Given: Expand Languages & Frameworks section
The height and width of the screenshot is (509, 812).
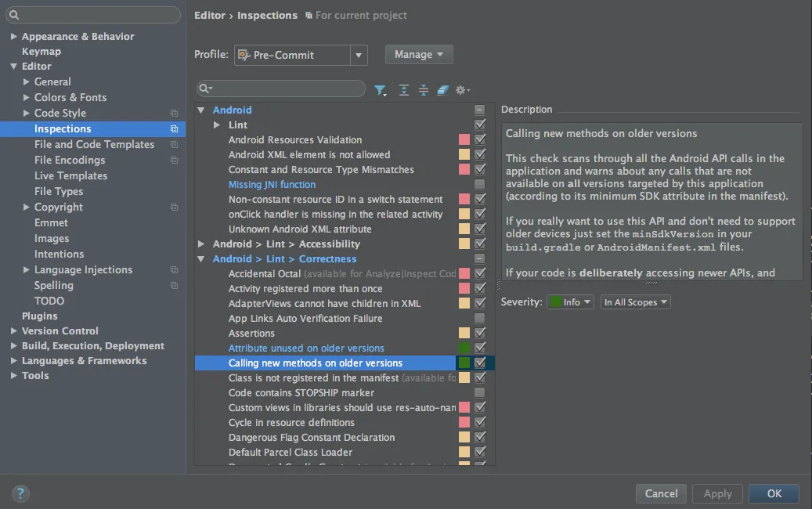Looking at the screenshot, I should (13, 360).
